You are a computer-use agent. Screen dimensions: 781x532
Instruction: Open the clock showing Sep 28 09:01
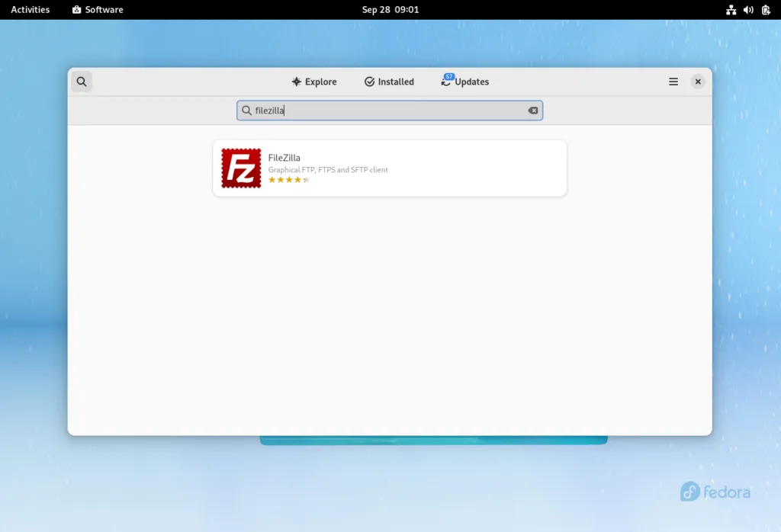point(390,9)
